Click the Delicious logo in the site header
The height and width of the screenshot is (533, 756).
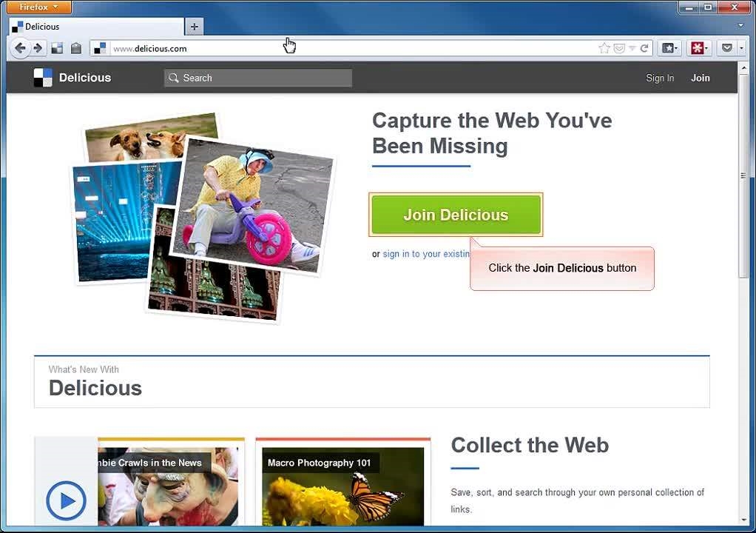(x=43, y=78)
